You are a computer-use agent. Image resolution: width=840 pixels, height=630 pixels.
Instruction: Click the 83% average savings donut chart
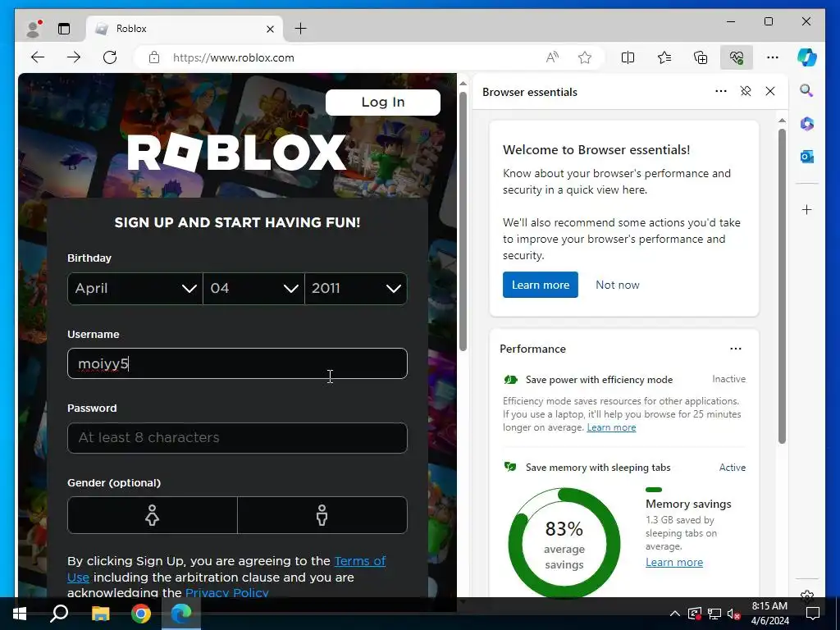564,543
